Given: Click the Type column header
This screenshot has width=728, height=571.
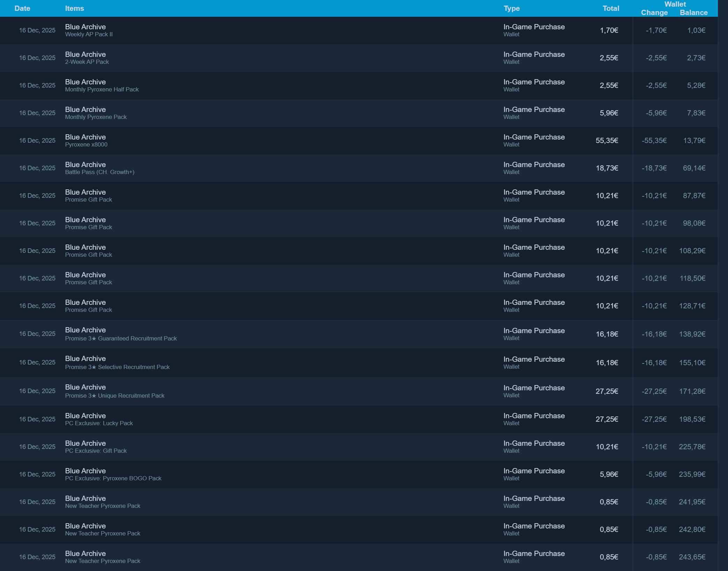Looking at the screenshot, I should coord(511,8).
